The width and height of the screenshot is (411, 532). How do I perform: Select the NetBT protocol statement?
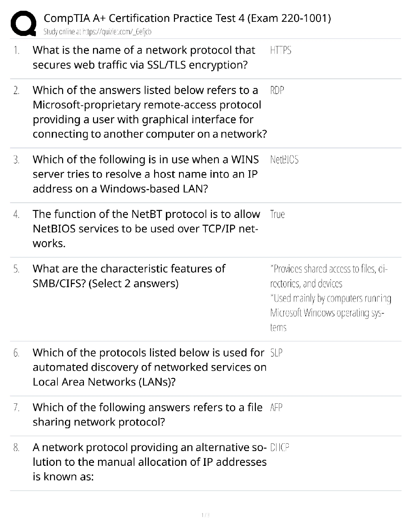coord(146,229)
